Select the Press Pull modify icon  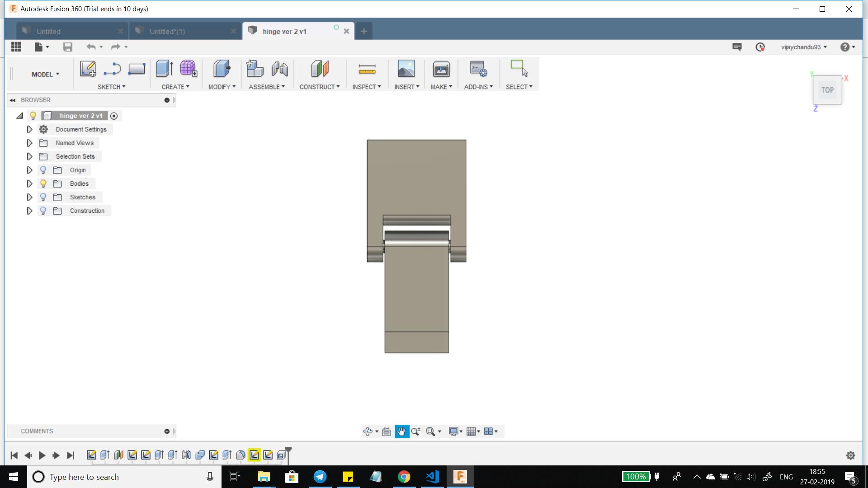point(222,69)
